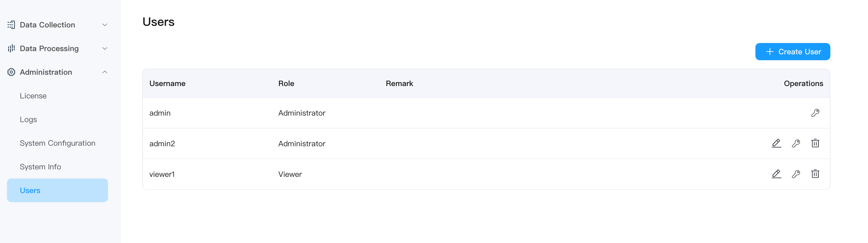This screenshot has height=243, width=868.
Task: Open the System Info page
Action: click(x=40, y=167)
